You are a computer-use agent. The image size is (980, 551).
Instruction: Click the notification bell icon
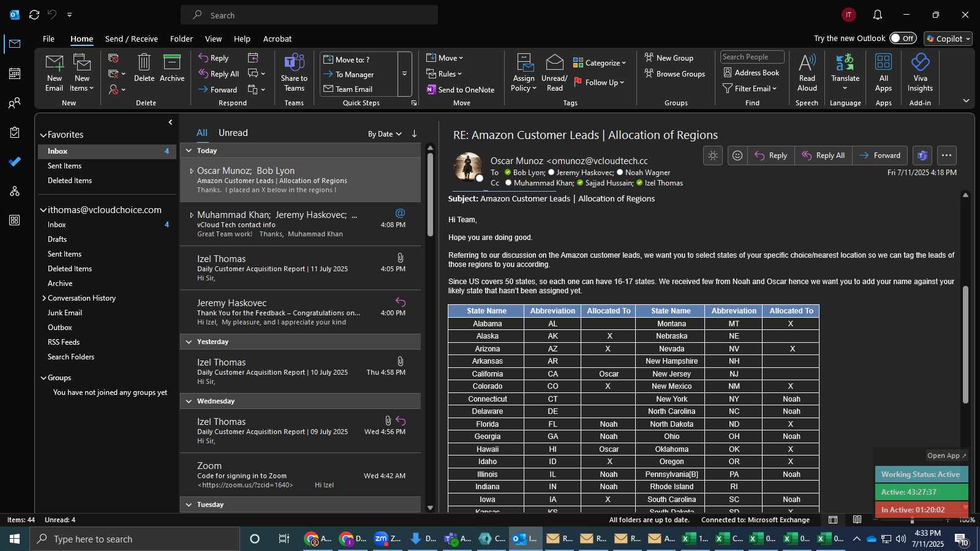pos(877,15)
